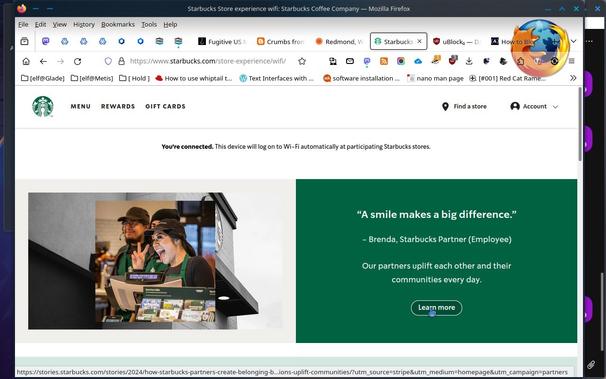Viewport: 606px width, 379px height.
Task: Click the Find a store pin icon
Action: coord(445,106)
